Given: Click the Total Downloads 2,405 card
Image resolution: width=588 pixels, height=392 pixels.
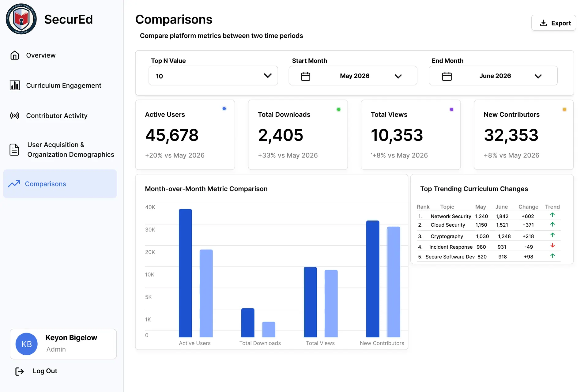Looking at the screenshot, I should pos(298,135).
